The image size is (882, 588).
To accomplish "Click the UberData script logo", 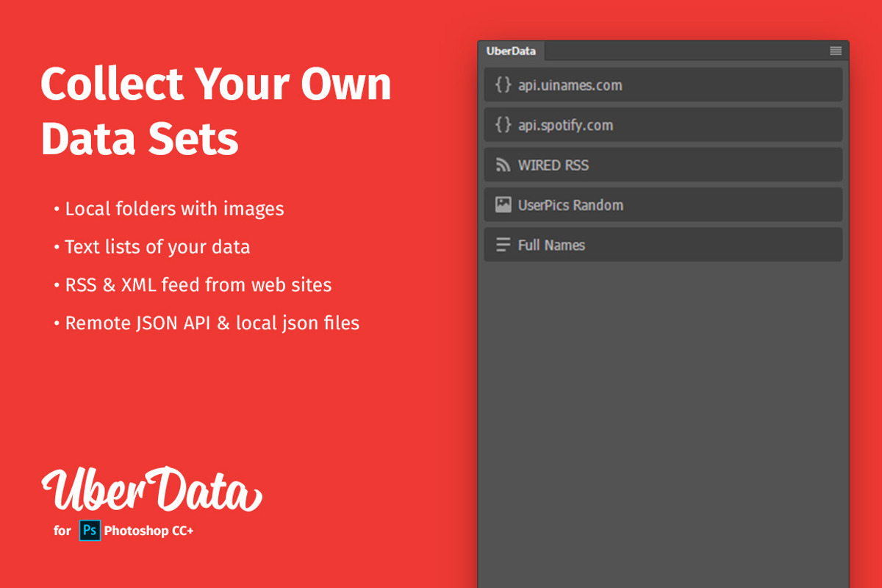I will (x=151, y=490).
